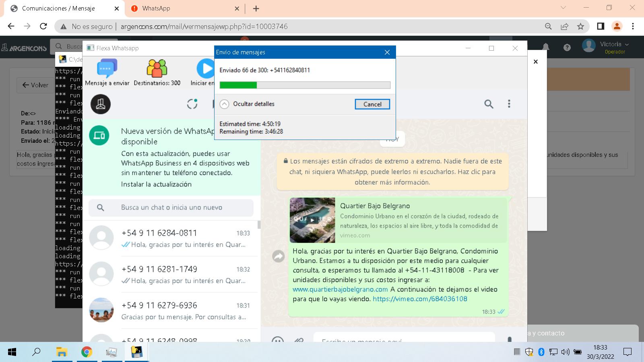Open Argencons help question icon
Screen dimensions: 644x362
click(567, 47)
